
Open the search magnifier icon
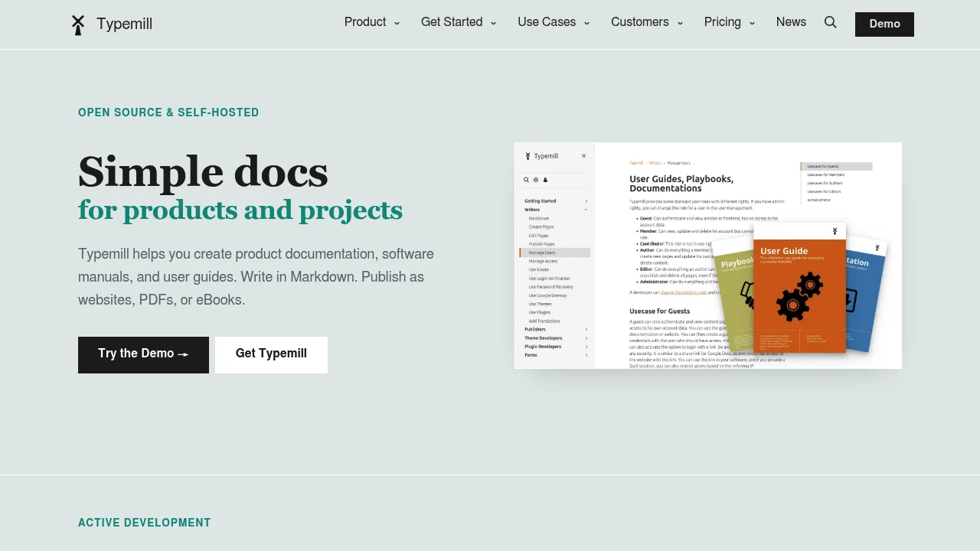[x=831, y=23]
